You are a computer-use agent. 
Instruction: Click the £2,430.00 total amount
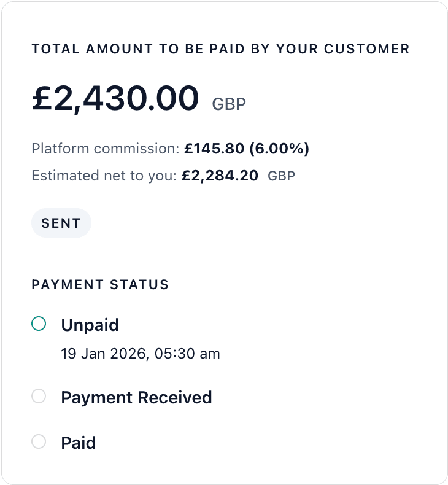[x=115, y=98]
